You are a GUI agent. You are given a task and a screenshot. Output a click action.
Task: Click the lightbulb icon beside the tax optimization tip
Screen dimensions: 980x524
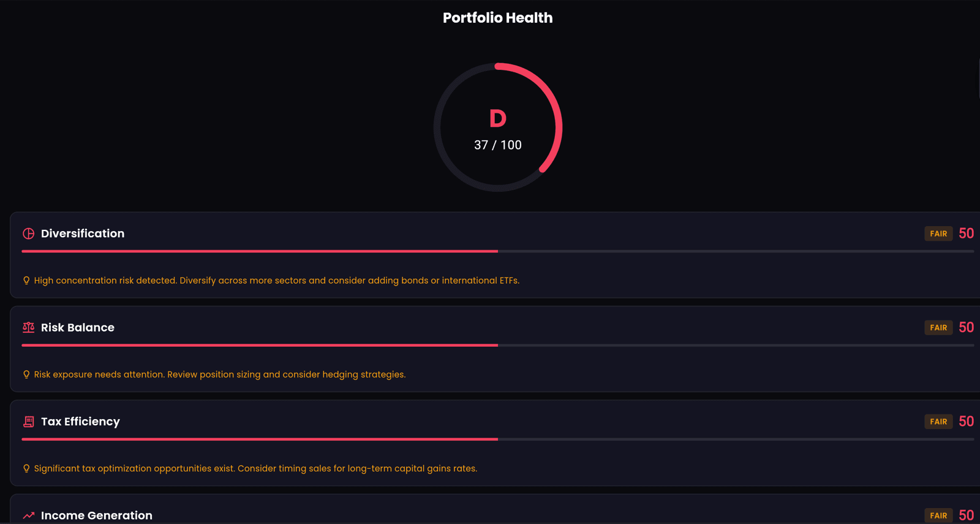click(26, 468)
